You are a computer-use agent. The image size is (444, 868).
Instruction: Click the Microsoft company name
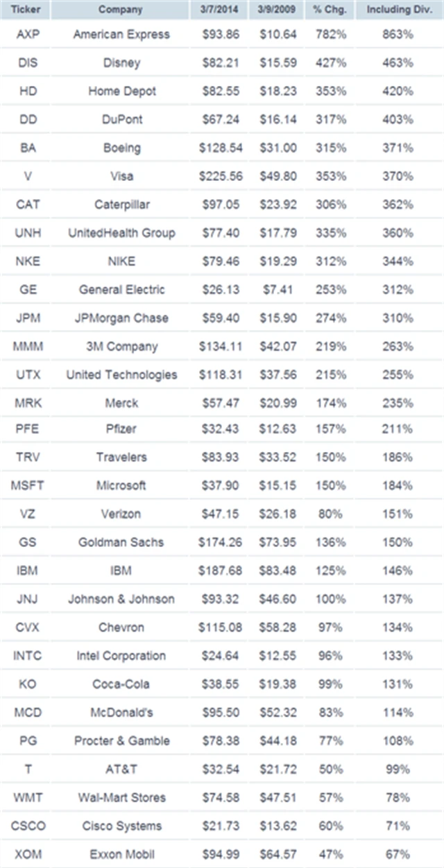tap(121, 485)
